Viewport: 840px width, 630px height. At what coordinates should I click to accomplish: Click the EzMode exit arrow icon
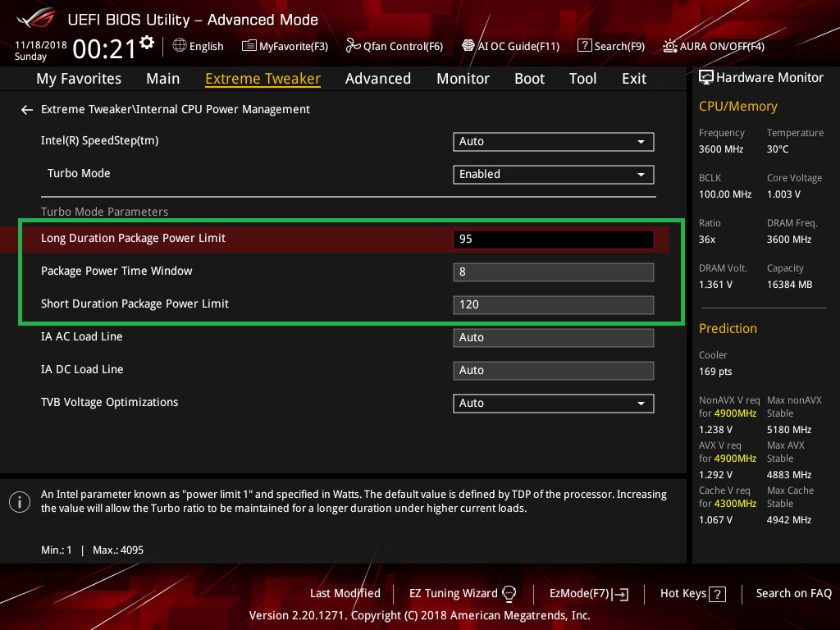(621, 594)
